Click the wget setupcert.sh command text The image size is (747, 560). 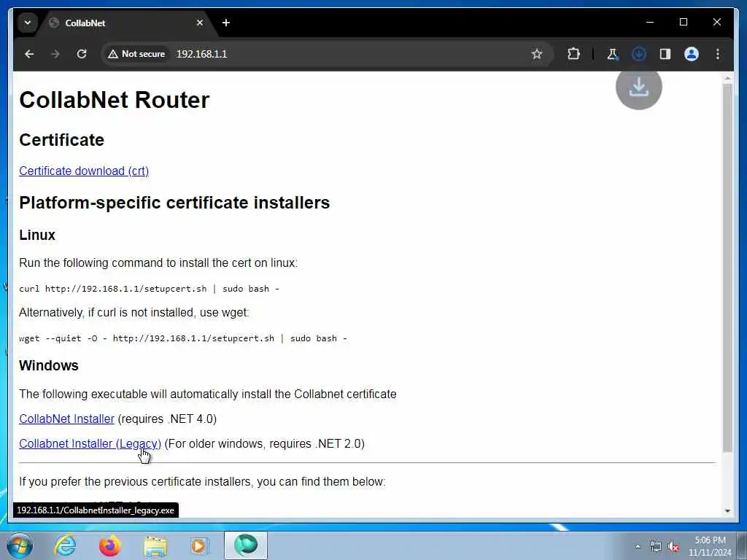click(183, 338)
